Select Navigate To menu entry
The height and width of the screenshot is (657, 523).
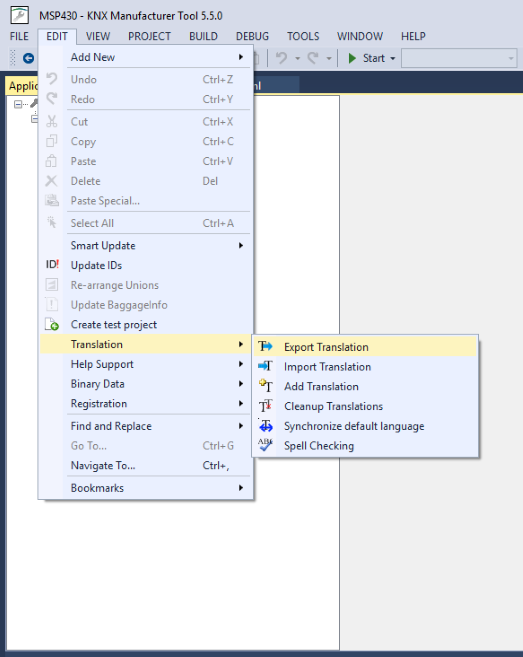click(x=158, y=466)
